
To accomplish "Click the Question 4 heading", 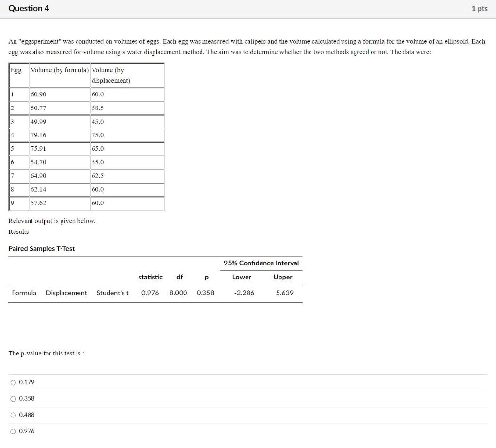I will point(29,9).
